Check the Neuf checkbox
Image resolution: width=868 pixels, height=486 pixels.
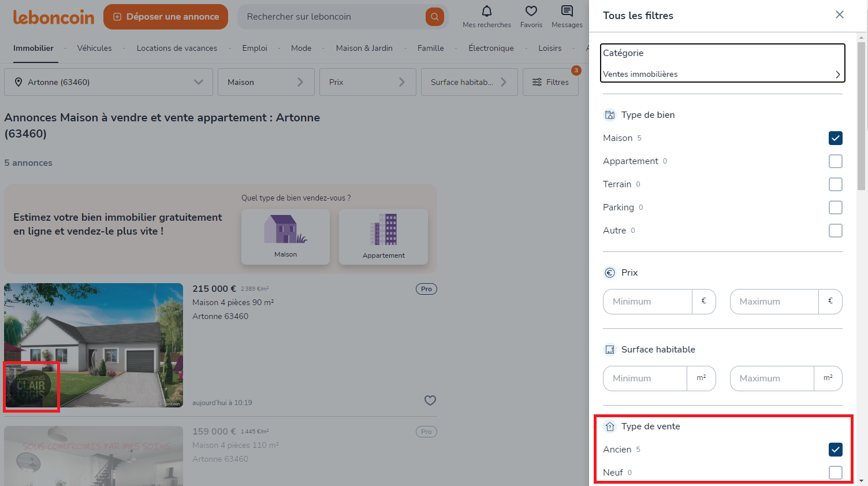coord(836,473)
